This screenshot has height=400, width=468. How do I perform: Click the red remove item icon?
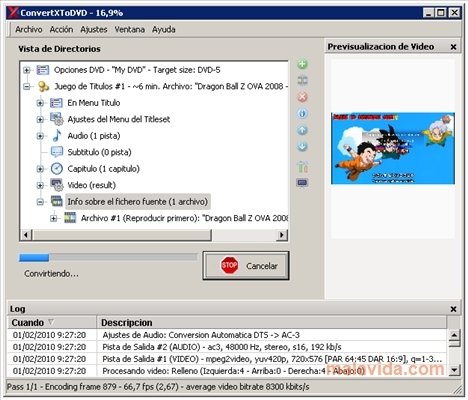coord(302,97)
